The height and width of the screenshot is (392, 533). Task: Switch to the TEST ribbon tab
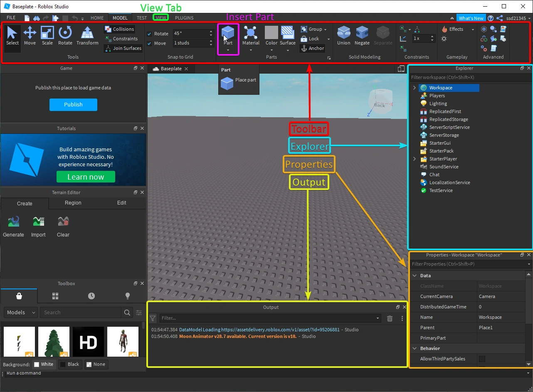pyautogui.click(x=142, y=18)
